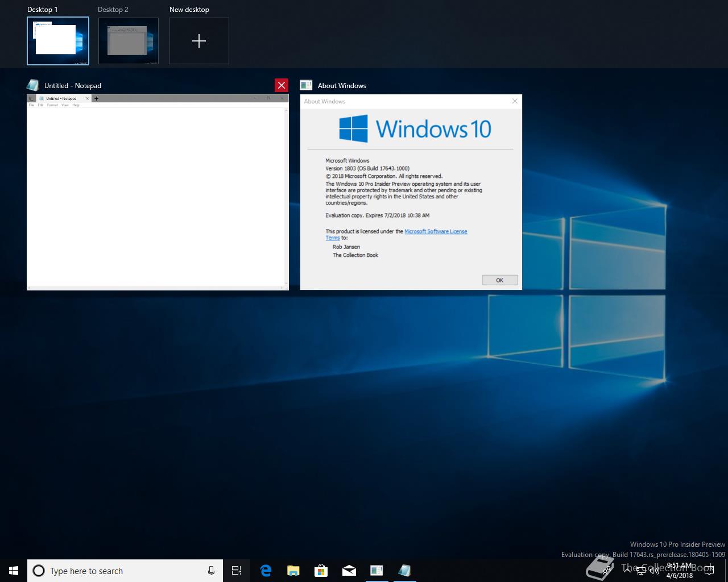Open Action Center notifications icon
Viewport: 728px width, 582px height.
(x=709, y=570)
